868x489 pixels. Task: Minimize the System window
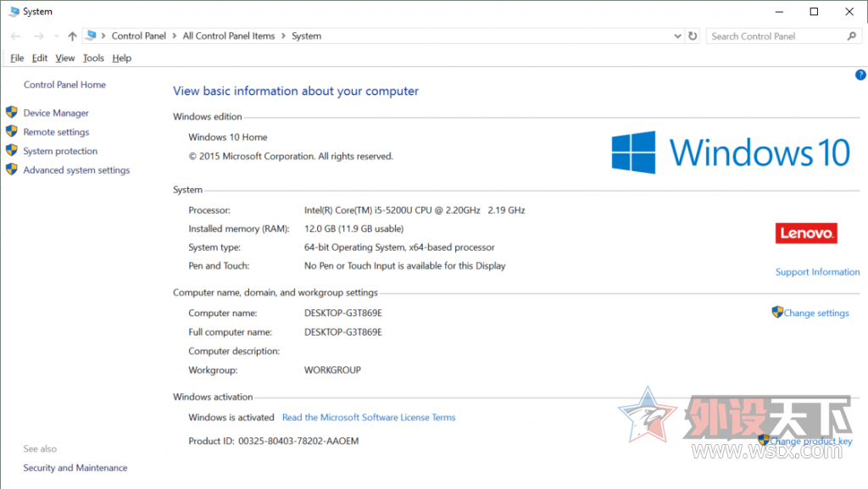(x=780, y=12)
